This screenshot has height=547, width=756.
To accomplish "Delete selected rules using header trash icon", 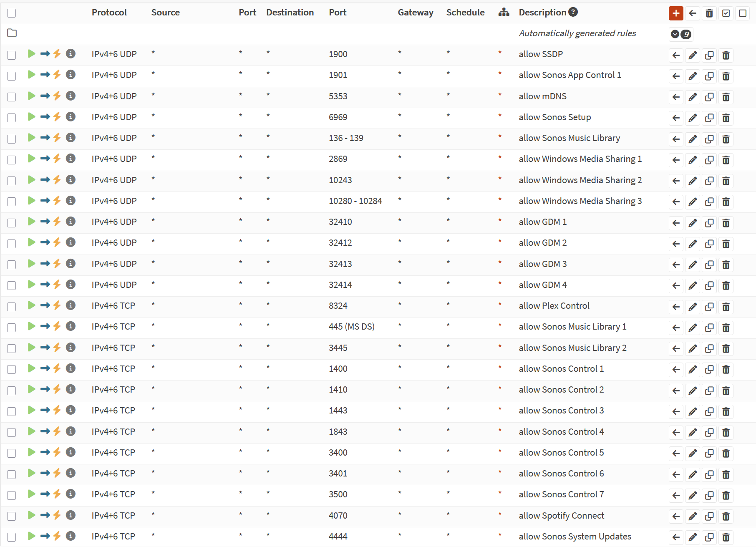I will [x=709, y=13].
